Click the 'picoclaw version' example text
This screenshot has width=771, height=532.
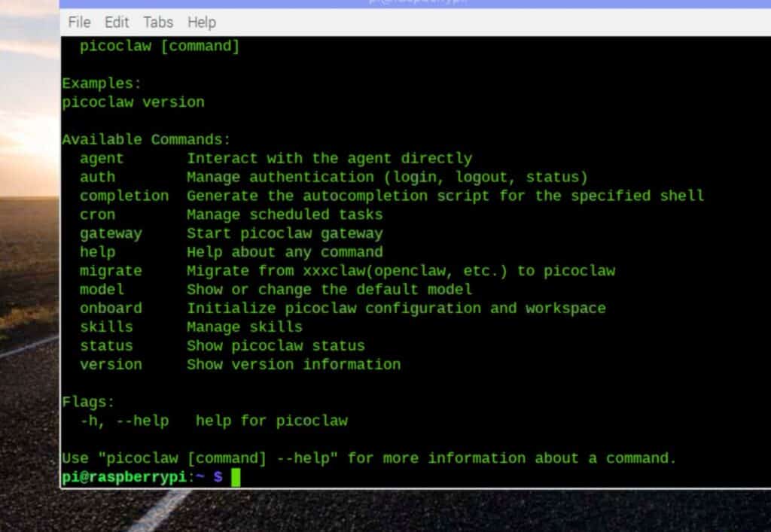[x=133, y=102]
